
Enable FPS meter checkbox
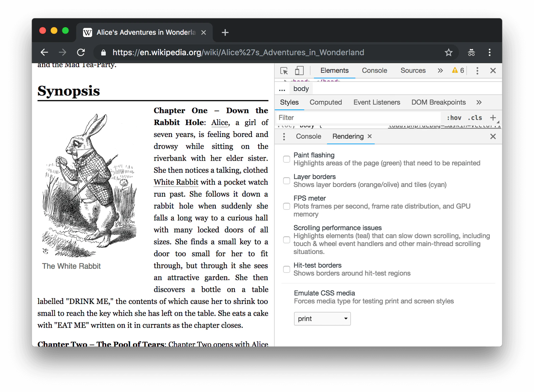pyautogui.click(x=286, y=206)
